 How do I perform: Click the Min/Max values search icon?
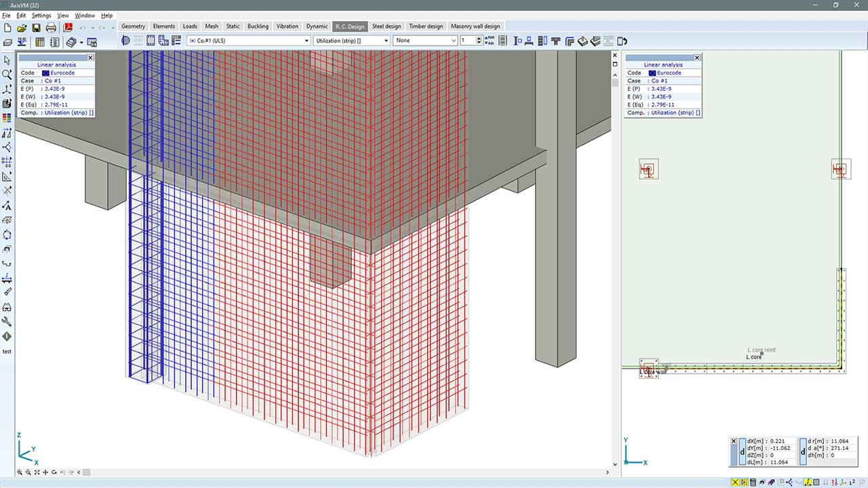491,41
